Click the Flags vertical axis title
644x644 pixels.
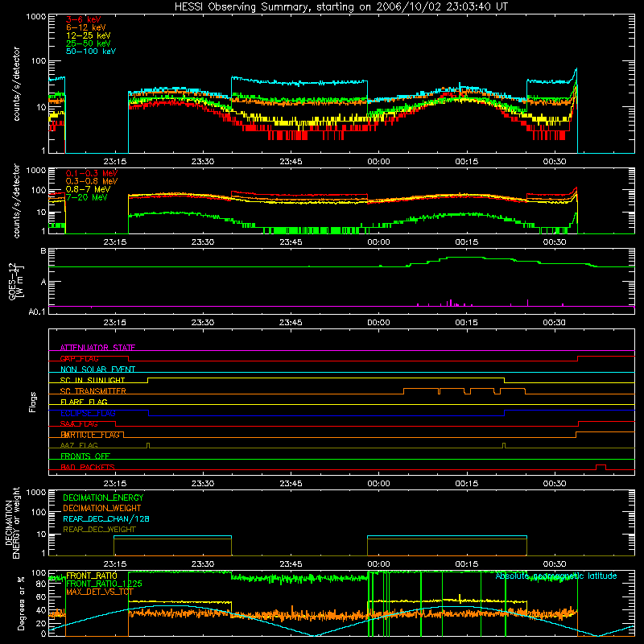33,402
